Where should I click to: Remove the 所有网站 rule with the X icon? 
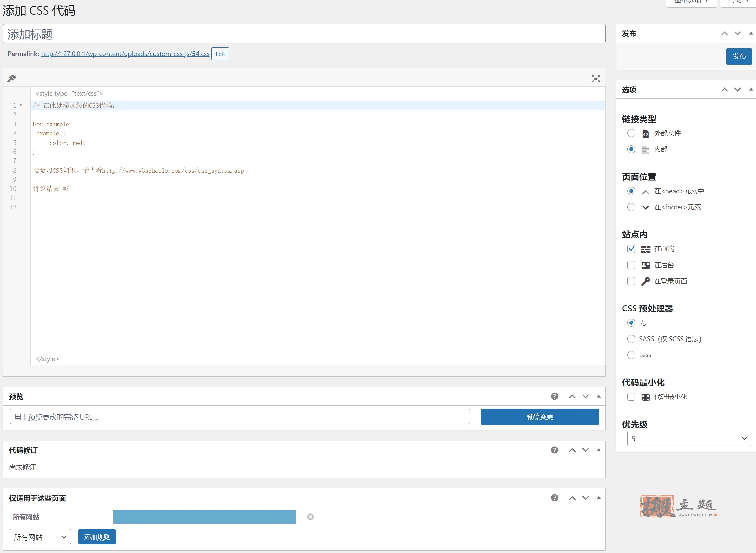(310, 517)
